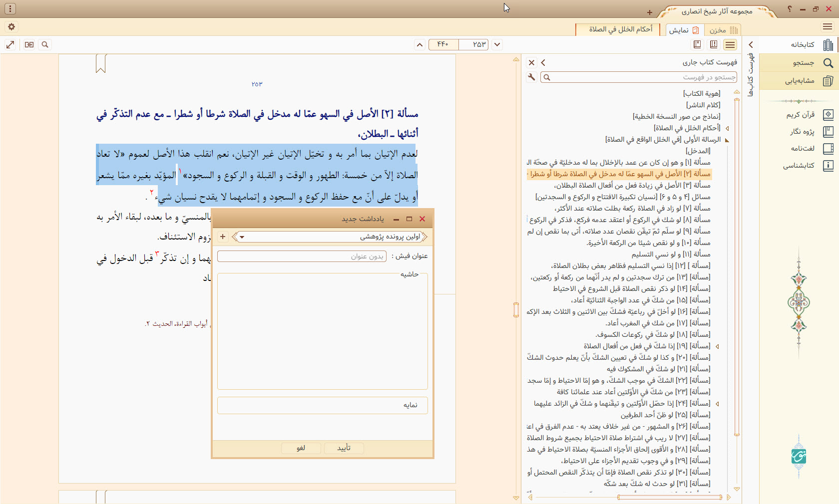Select single page layout icon
This screenshot has height=504, width=839.
point(697,44)
